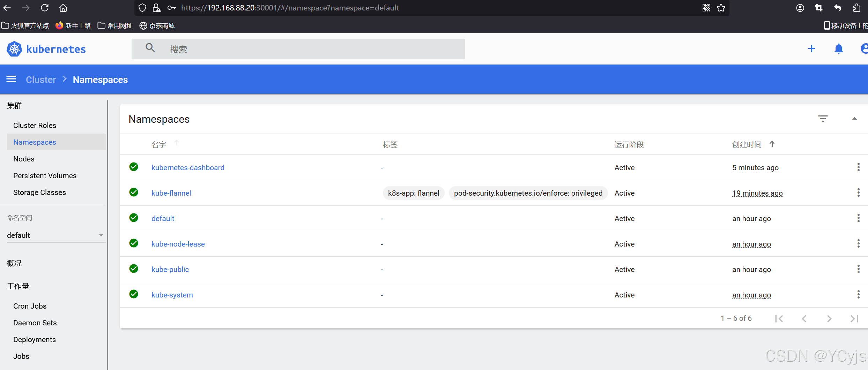This screenshot has width=868, height=370.
Task: Click the browser back arrow
Action: 7,8
